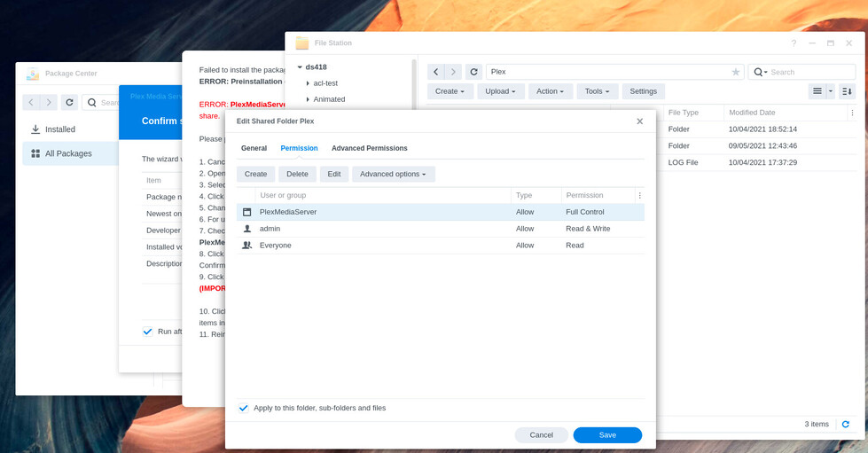Click Package Center forward arrow
868x453 pixels.
coord(49,103)
